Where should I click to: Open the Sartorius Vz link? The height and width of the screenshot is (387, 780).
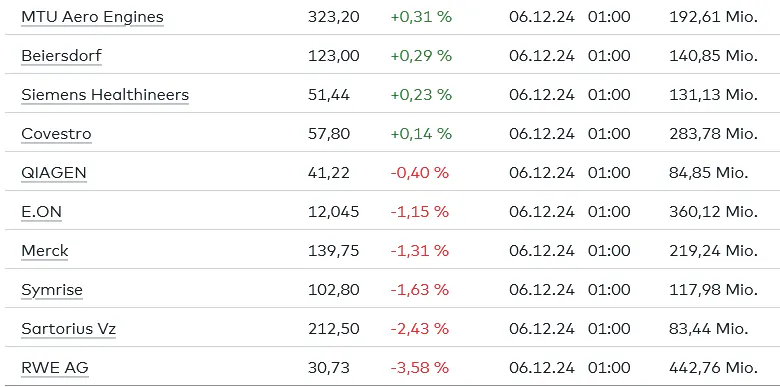69,329
